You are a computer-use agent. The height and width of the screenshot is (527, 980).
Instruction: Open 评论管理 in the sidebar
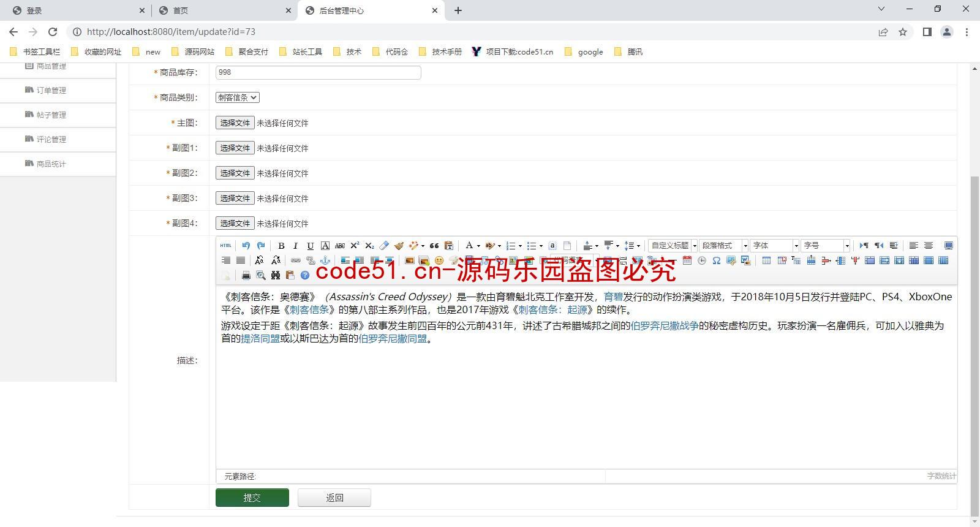pos(51,139)
